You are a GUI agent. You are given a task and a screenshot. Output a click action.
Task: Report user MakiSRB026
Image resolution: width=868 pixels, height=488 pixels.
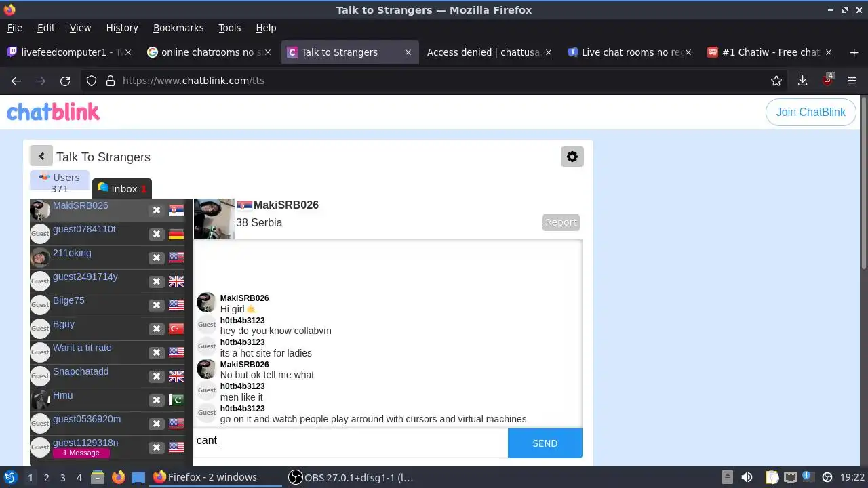pos(561,222)
